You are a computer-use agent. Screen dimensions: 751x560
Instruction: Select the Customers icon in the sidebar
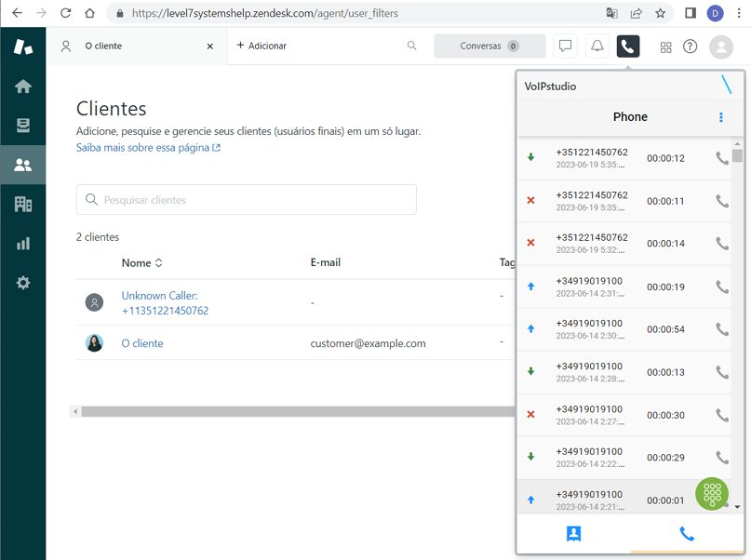click(x=22, y=165)
